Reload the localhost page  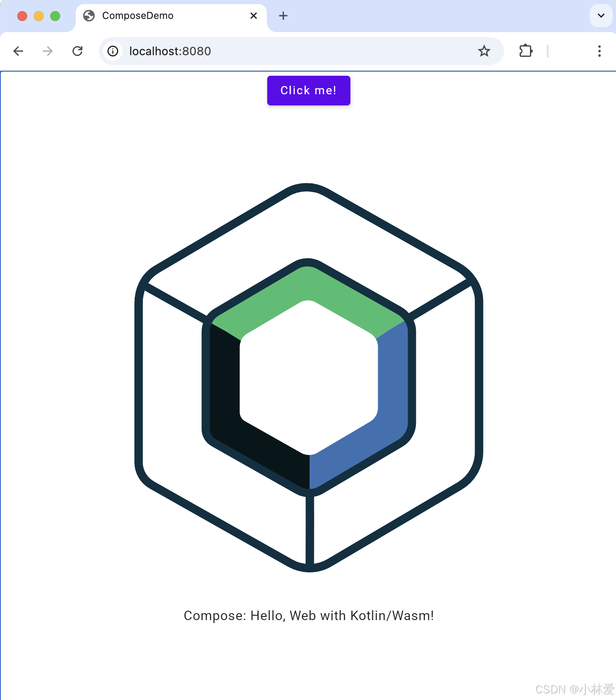coord(77,51)
